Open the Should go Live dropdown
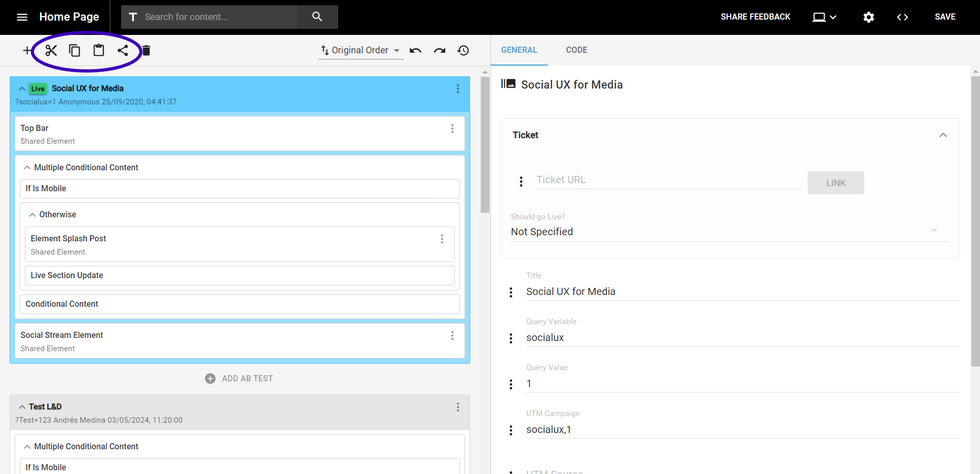Screen dimensions: 980x474 tap(725, 231)
